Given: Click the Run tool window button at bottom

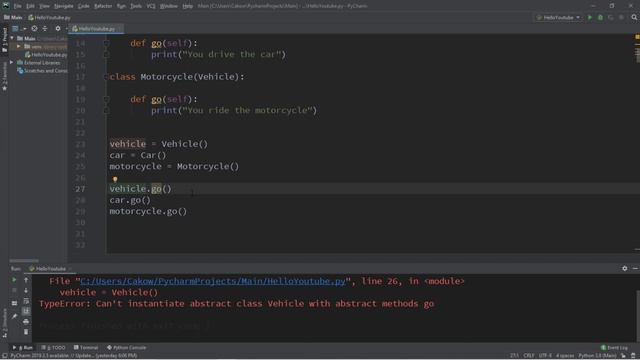Looking at the screenshot, I should 23,347.
